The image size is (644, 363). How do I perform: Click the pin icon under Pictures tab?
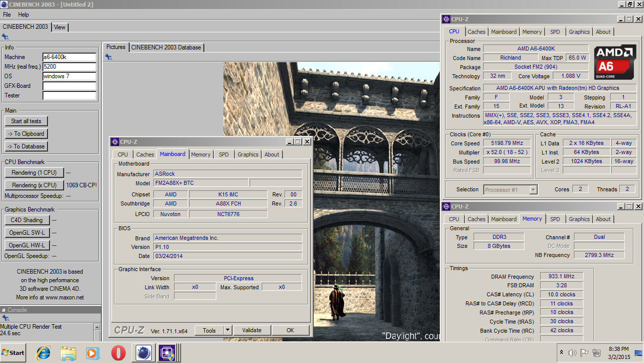(108, 57)
